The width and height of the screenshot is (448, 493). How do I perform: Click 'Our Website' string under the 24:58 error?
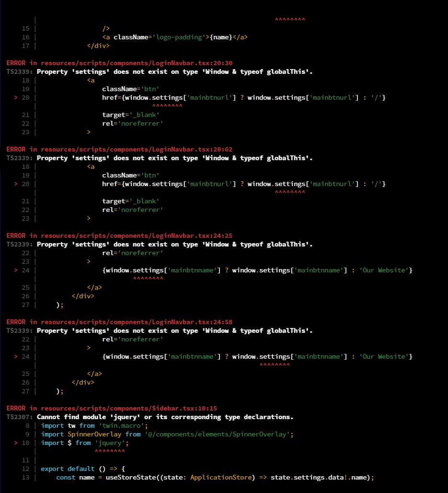point(384,356)
